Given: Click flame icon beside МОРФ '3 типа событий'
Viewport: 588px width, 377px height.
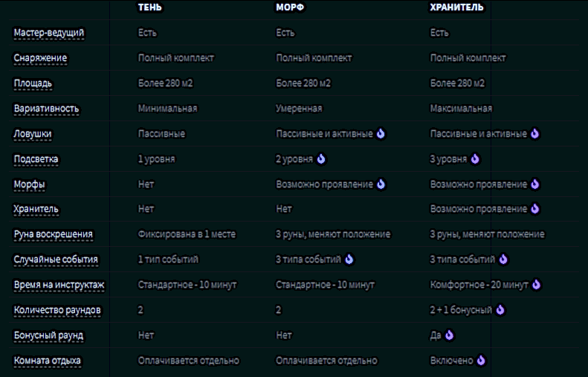Looking at the screenshot, I should click(x=349, y=260).
